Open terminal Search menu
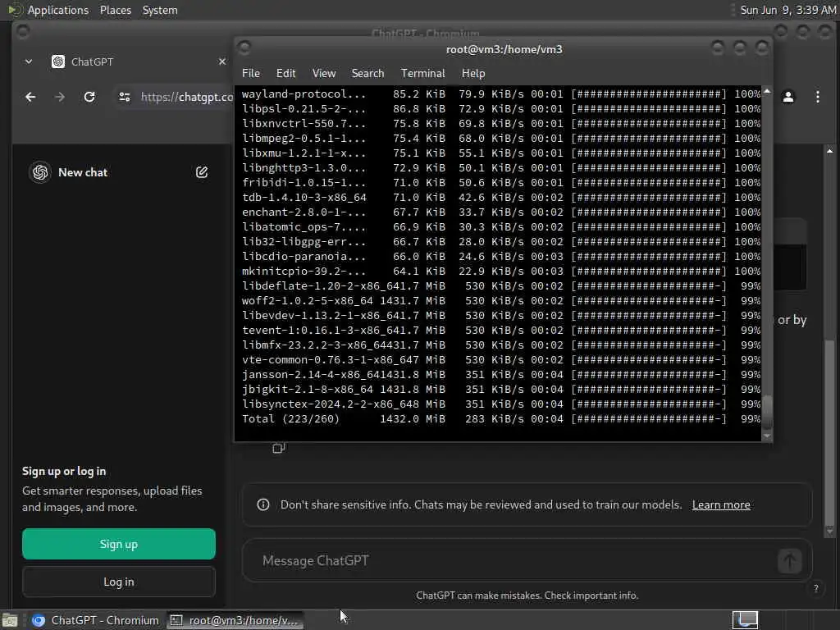840x630 pixels. 367,73
